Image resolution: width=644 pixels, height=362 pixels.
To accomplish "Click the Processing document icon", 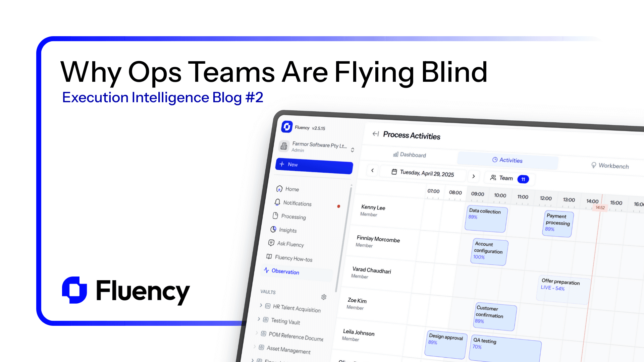I will pos(275,216).
